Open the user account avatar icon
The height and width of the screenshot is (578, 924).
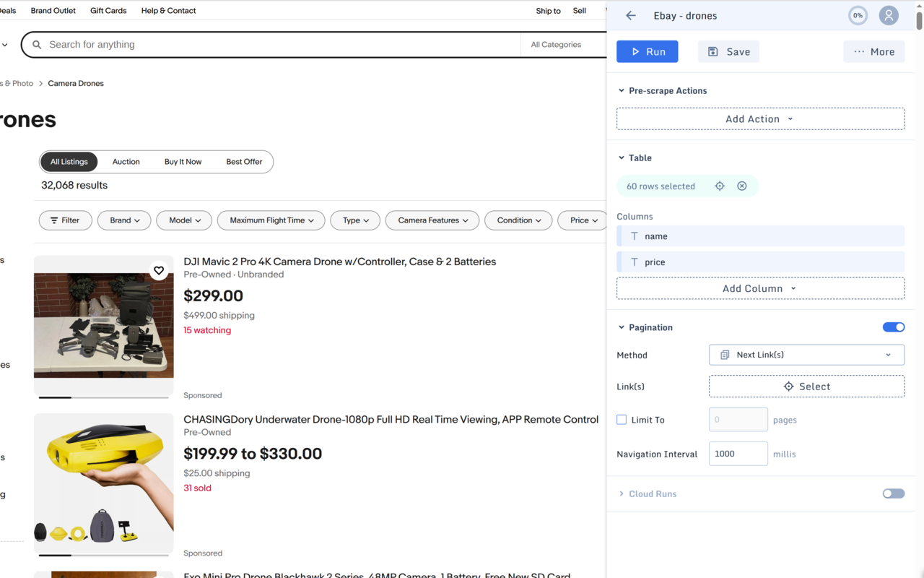[x=889, y=15]
